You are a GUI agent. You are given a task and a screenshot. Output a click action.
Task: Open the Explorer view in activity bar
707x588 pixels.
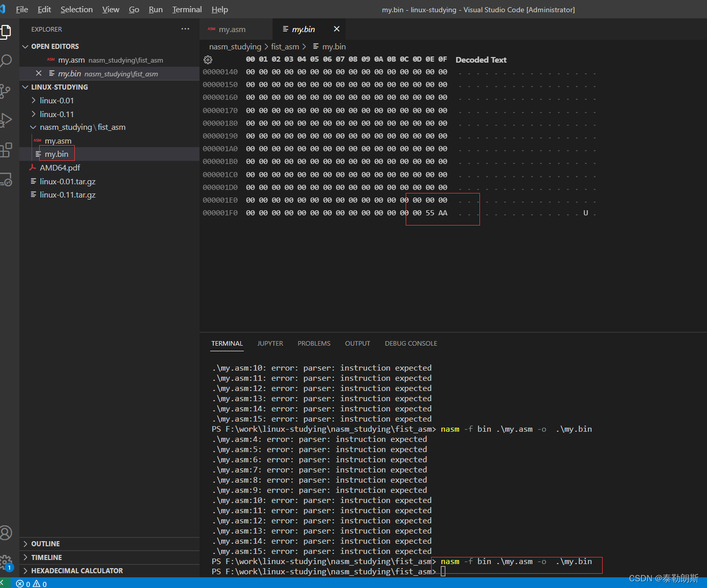[x=5, y=32]
